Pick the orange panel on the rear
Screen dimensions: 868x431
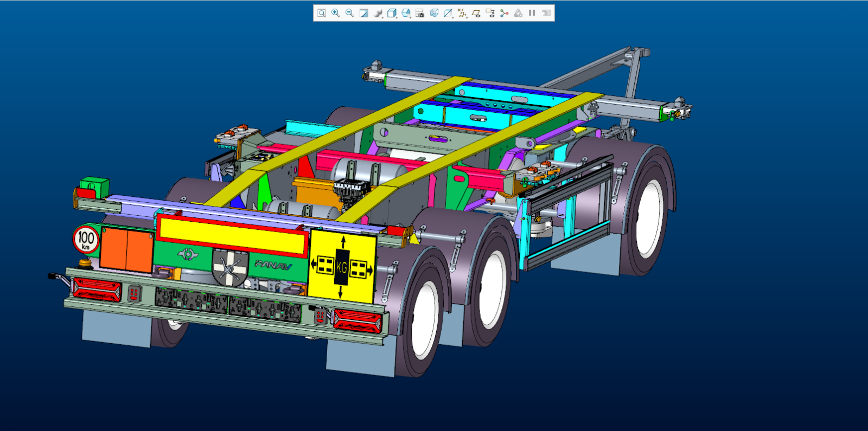(x=126, y=249)
